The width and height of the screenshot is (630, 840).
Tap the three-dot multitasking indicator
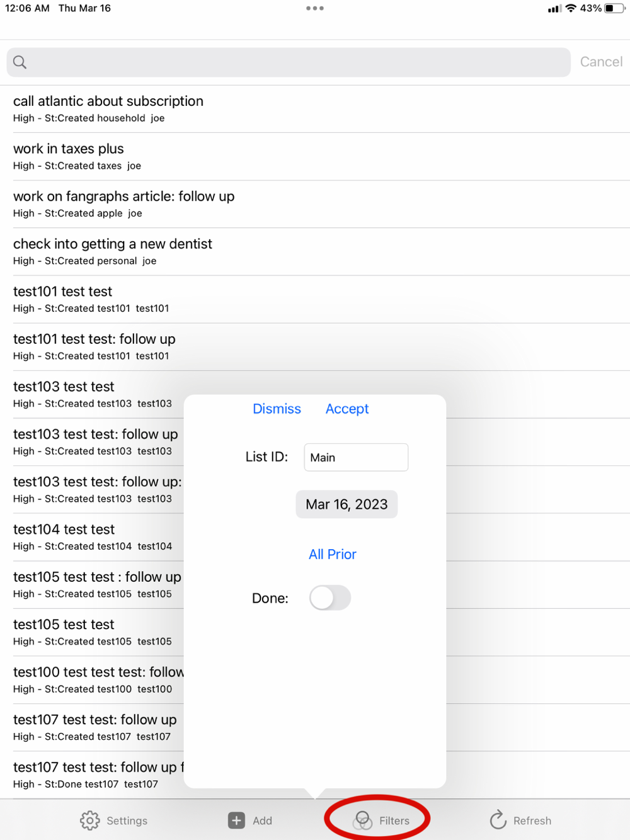tap(315, 8)
